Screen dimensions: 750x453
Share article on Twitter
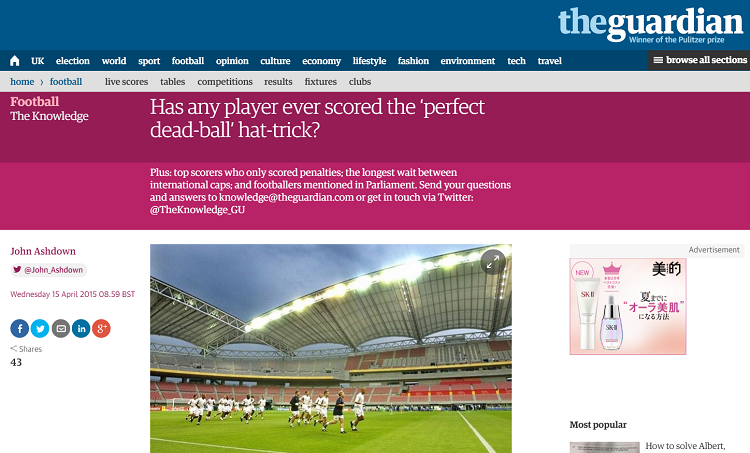click(40, 329)
